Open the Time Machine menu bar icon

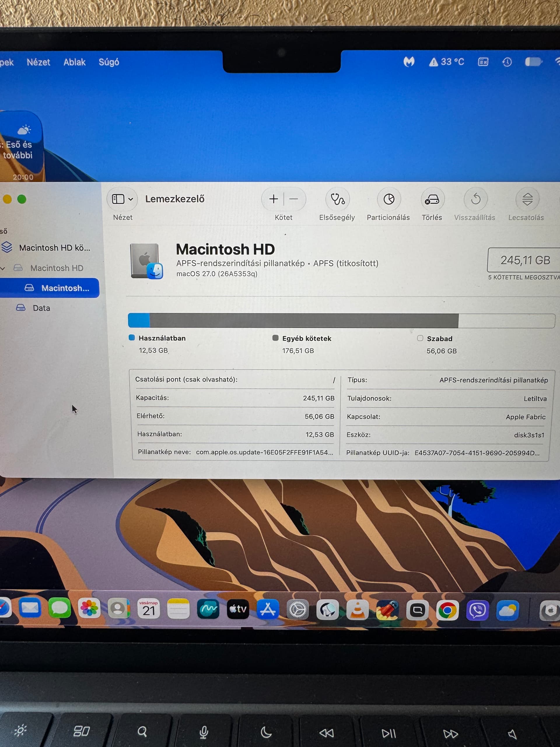tap(507, 62)
